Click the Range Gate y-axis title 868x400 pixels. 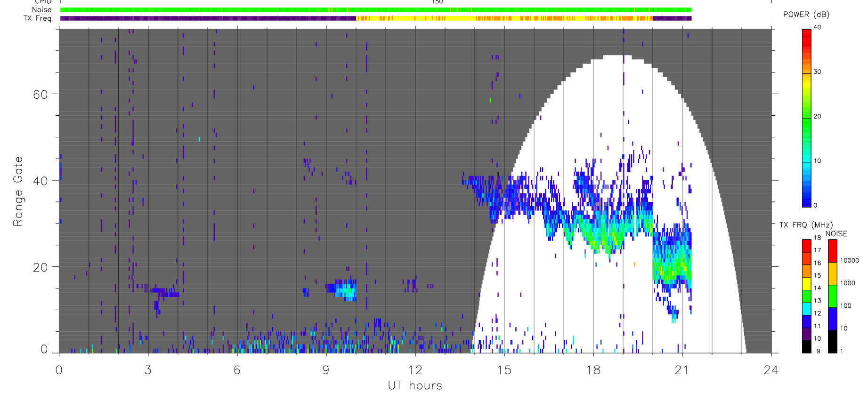(17, 191)
